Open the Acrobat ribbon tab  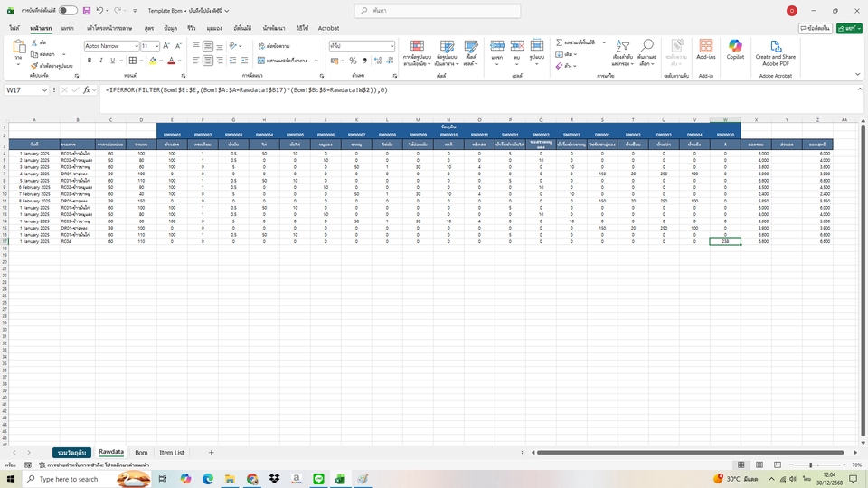pos(328,28)
